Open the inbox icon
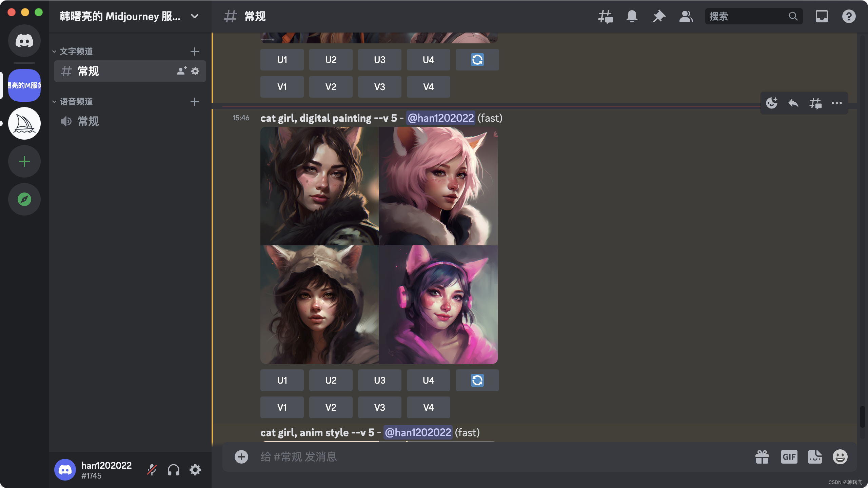 pos(822,16)
